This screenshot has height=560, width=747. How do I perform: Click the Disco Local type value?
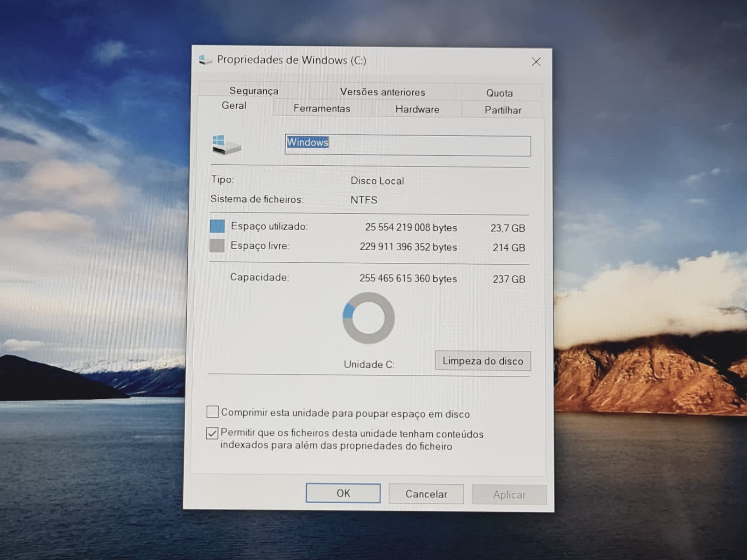coord(377,181)
